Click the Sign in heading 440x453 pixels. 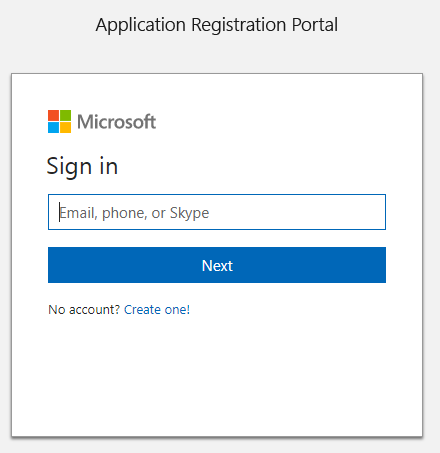click(x=82, y=167)
